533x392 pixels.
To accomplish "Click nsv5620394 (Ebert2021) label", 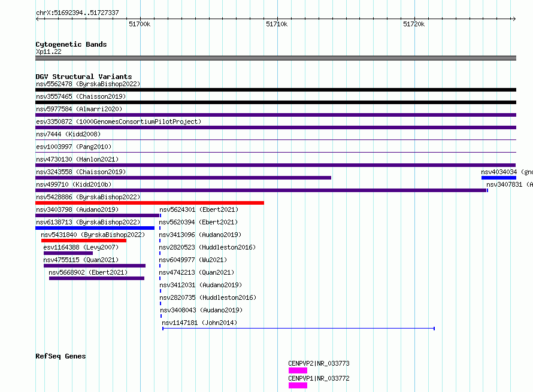I will click(x=198, y=222).
